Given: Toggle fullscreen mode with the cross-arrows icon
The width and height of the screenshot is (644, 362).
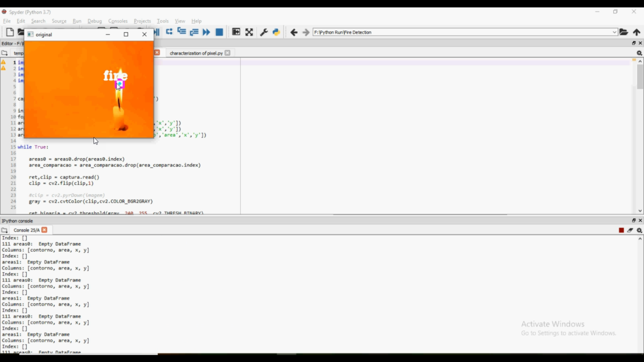Looking at the screenshot, I should click(249, 32).
